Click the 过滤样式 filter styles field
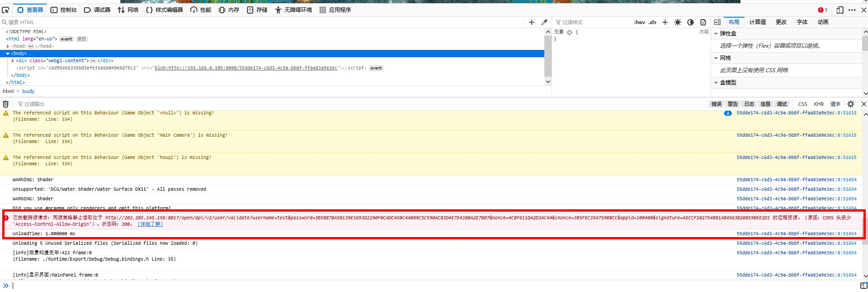Viewport: 868px width, 292px height. coord(592,22)
